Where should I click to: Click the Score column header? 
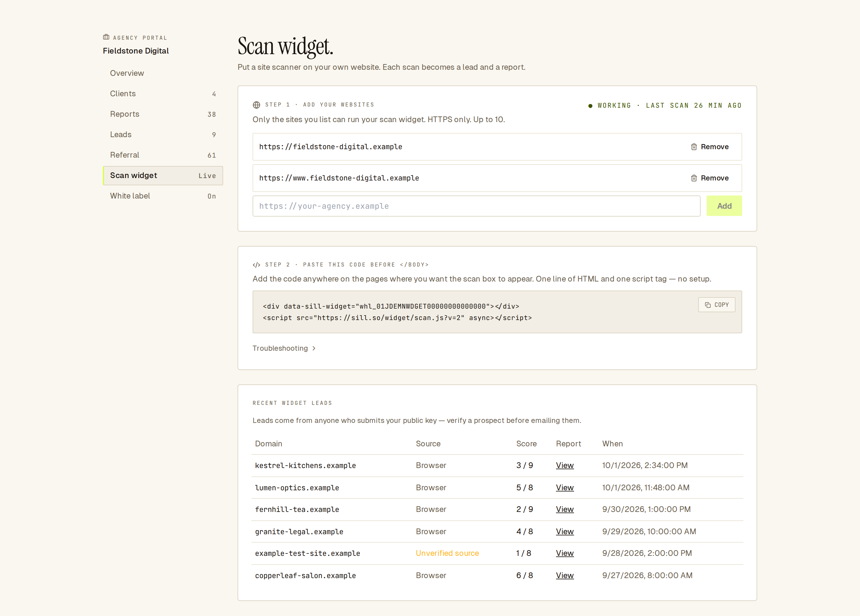(x=526, y=444)
